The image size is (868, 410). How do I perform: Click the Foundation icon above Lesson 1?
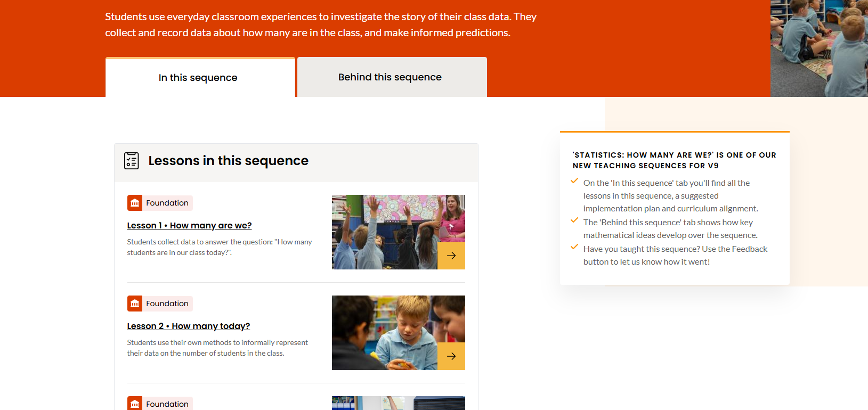pos(135,203)
